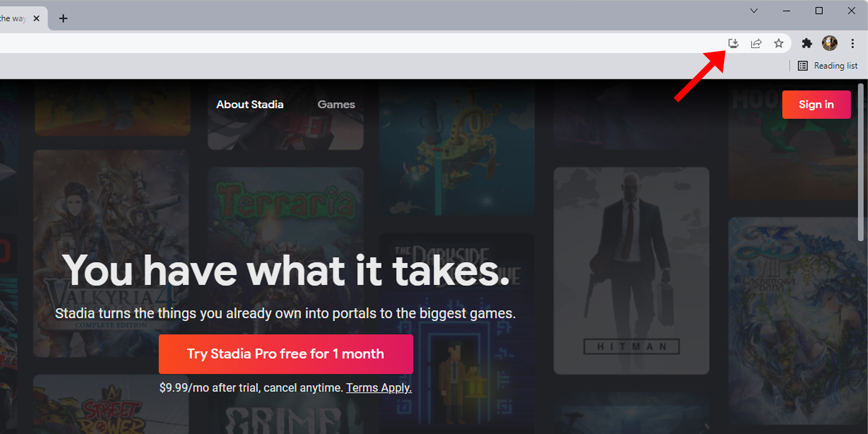Share this page via the share icon
This screenshot has width=868, height=434.
(x=756, y=43)
